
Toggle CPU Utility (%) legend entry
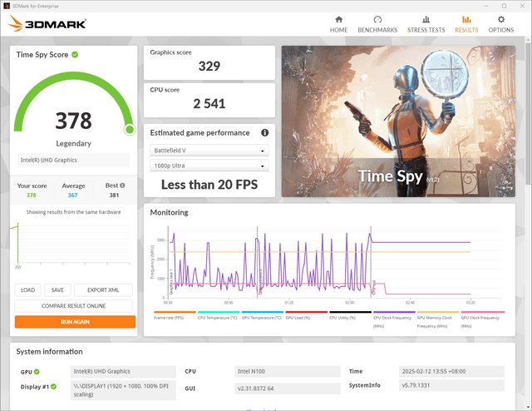[350, 315]
